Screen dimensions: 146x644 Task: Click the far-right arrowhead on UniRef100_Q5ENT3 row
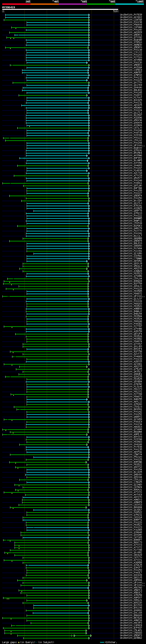pos(91,635)
